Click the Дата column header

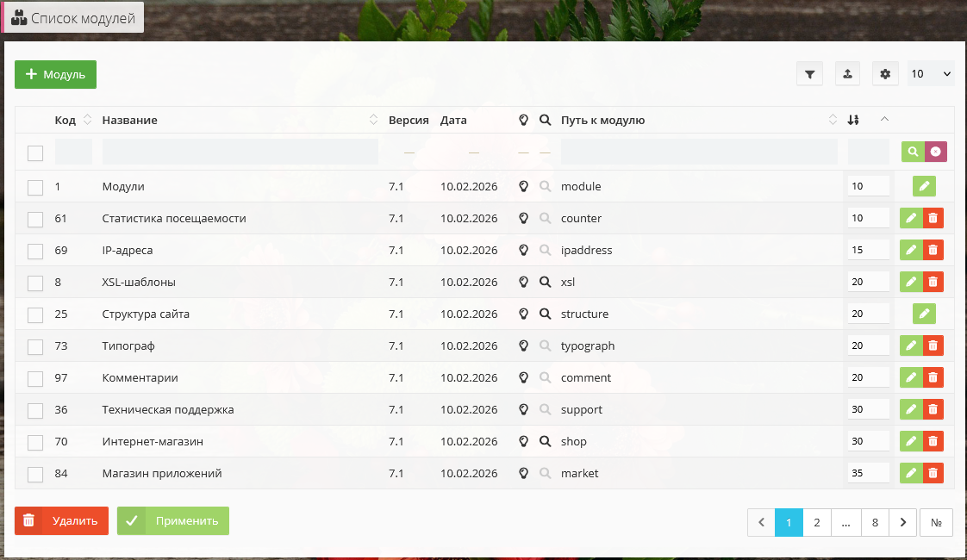(453, 121)
